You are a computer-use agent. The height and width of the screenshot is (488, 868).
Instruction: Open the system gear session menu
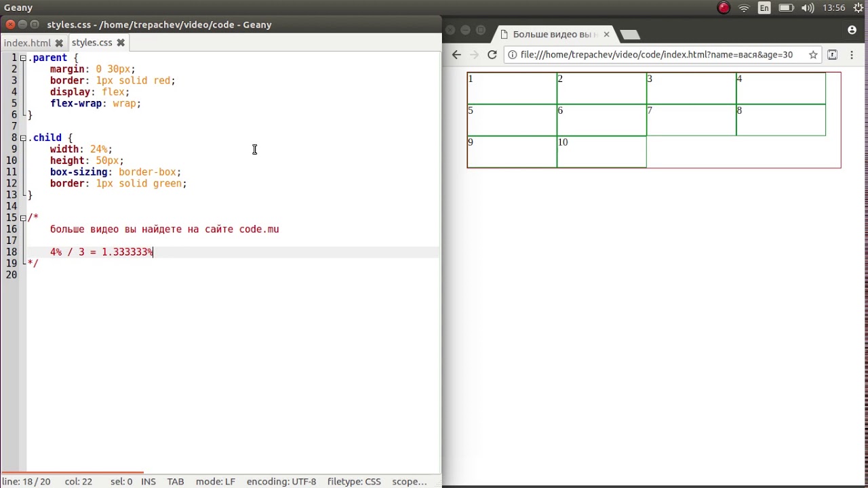[859, 8]
